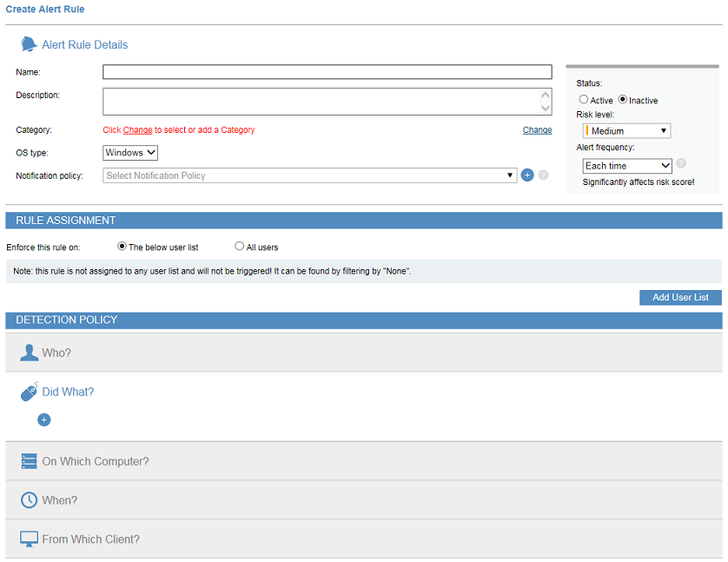Click the On Which Computer server icon
The image size is (728, 562).
point(29,461)
